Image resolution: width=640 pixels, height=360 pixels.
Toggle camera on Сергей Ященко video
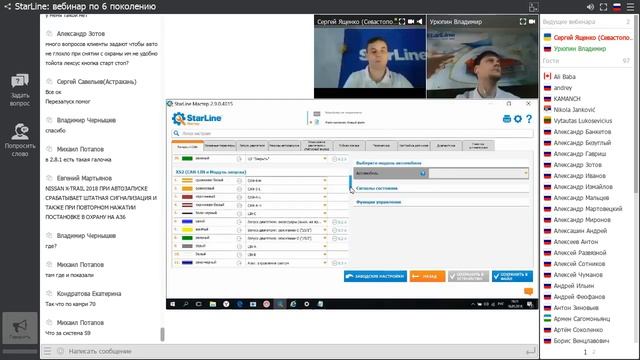411,22
